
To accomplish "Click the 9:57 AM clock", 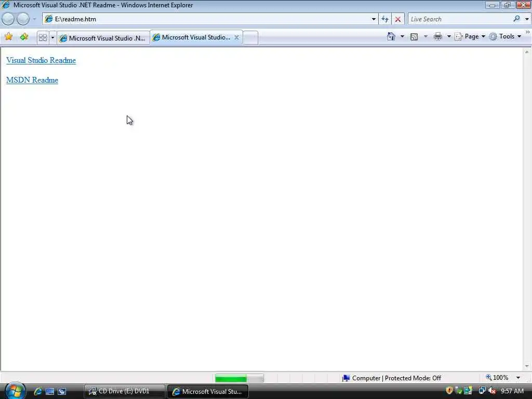I will pos(512,391).
